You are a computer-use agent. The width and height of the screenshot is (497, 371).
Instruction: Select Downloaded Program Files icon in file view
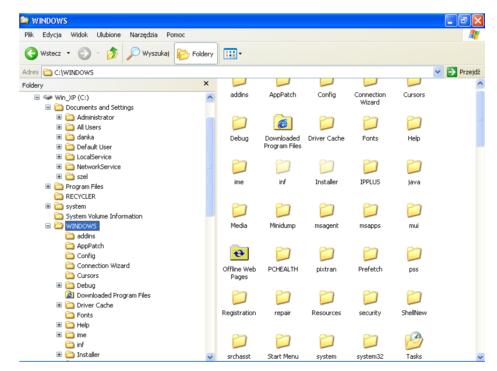click(283, 122)
